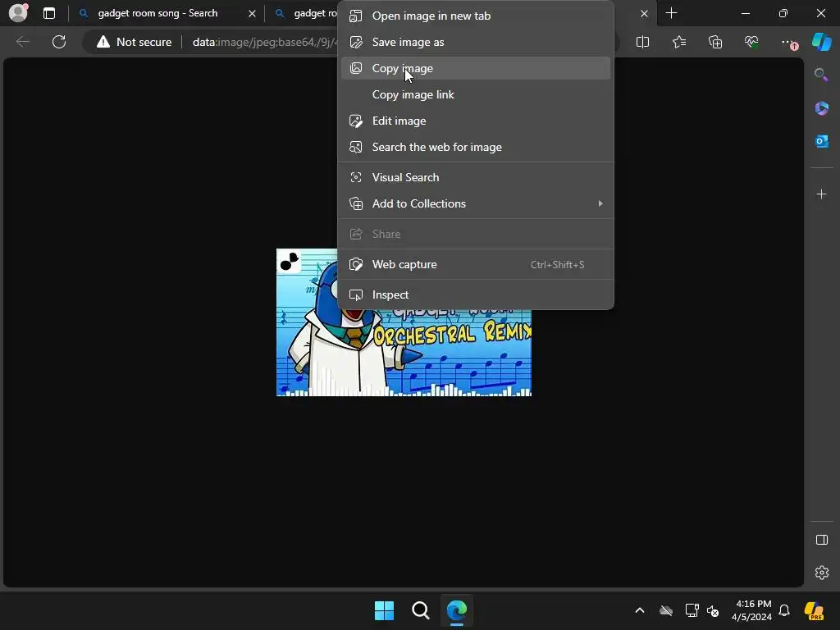The height and width of the screenshot is (630, 840).
Task: Choose 'Open image in new tab'
Action: pyautogui.click(x=476, y=16)
